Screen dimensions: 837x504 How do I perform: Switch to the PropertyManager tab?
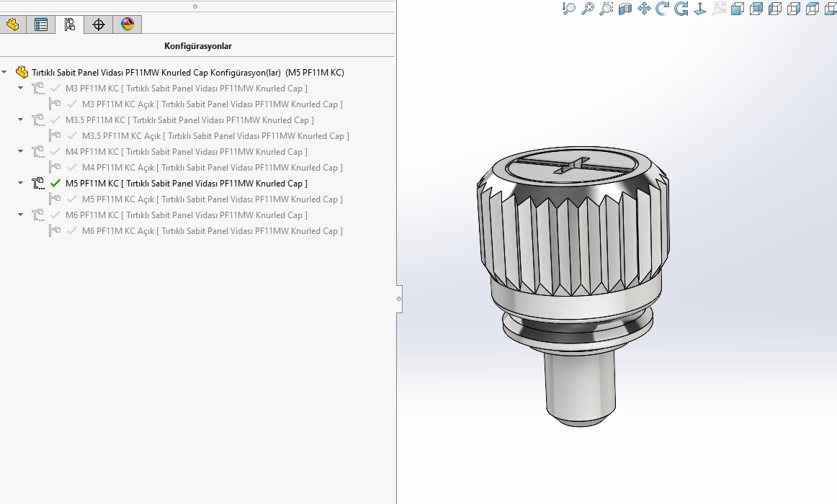pyautogui.click(x=41, y=24)
